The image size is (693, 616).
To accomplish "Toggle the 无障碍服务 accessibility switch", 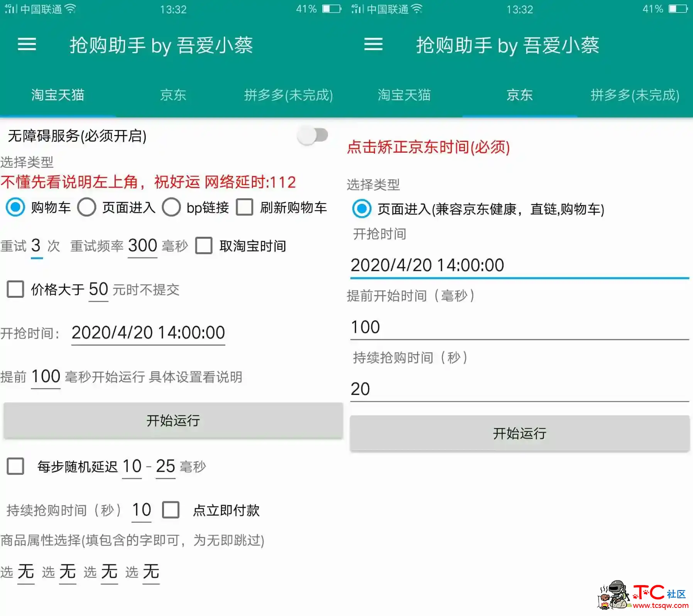I will (x=313, y=135).
